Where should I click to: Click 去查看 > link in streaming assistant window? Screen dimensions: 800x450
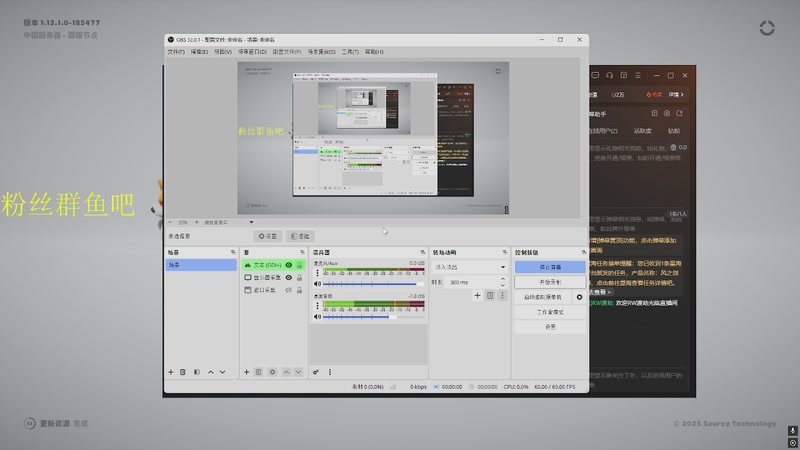[x=600, y=292]
